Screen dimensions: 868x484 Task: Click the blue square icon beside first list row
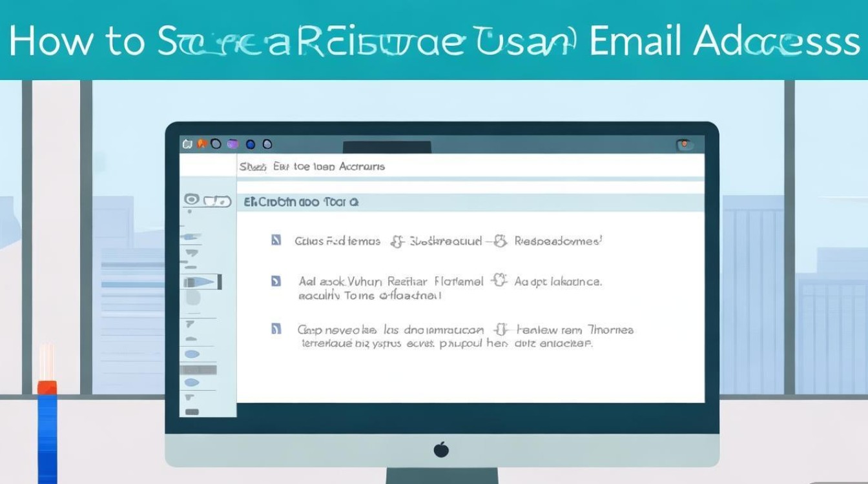[x=276, y=241]
